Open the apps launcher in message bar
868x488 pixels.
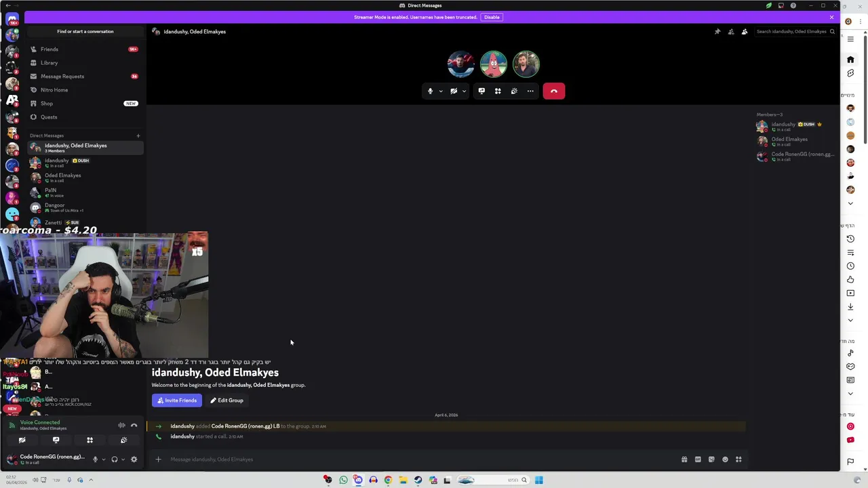tap(738, 460)
